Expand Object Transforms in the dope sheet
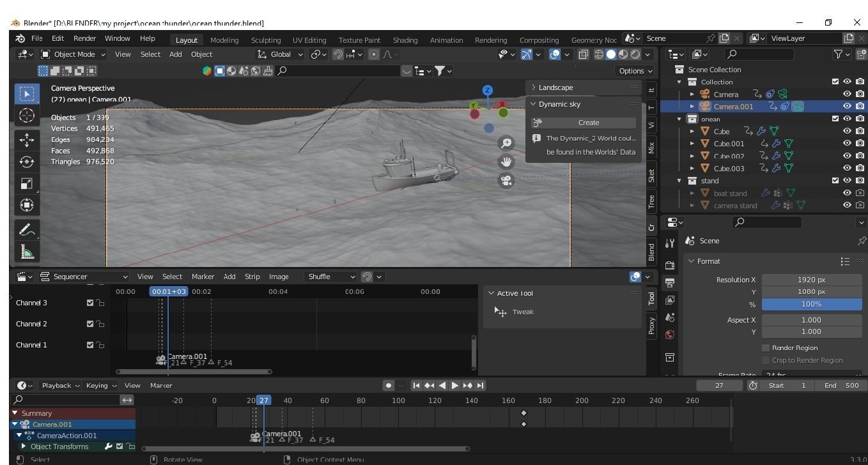 click(x=24, y=446)
